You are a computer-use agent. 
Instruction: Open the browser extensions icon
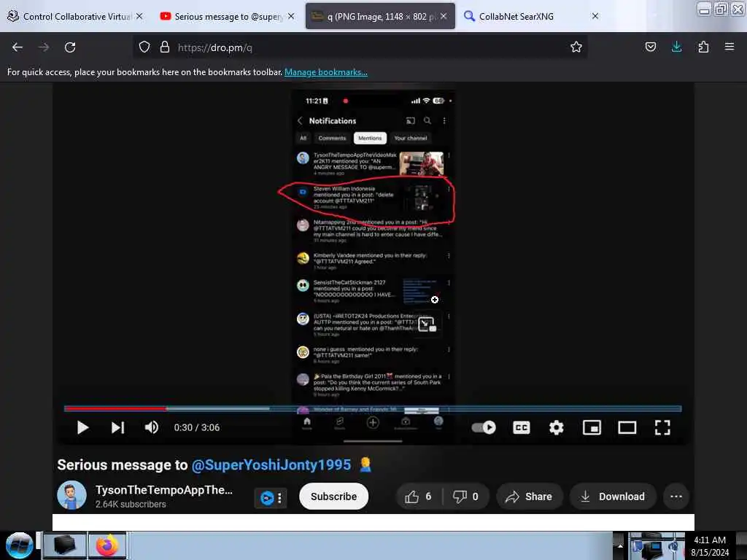tap(703, 47)
